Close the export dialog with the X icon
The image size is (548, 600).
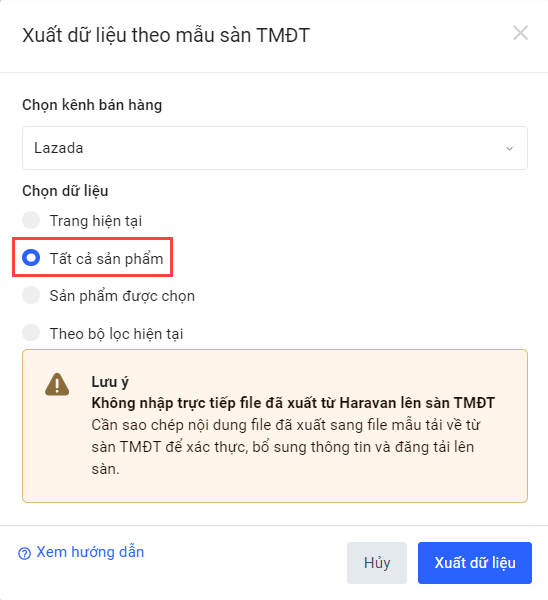[x=520, y=33]
